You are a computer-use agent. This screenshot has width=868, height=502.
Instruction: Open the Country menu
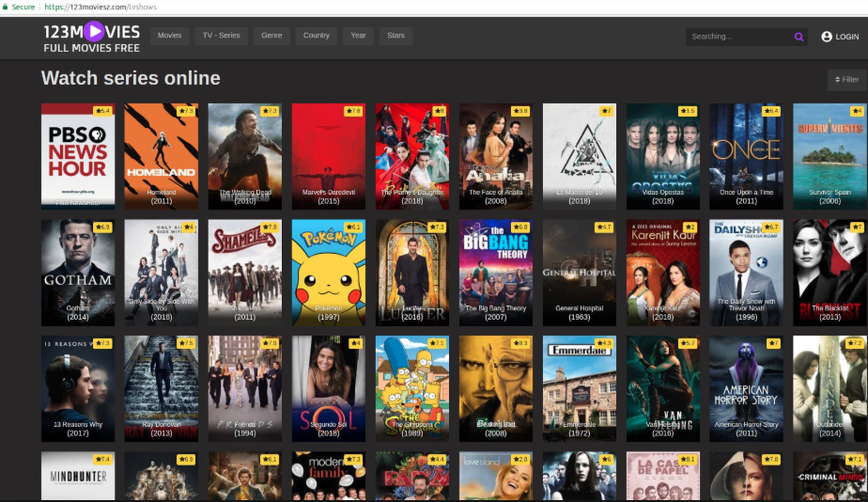coord(316,36)
